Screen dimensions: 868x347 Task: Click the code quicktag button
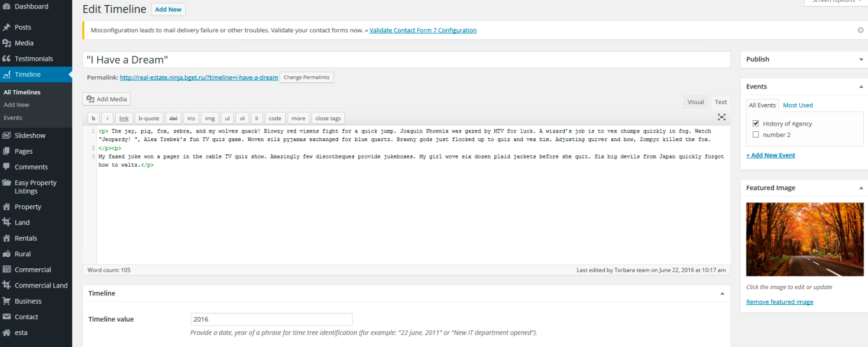click(275, 118)
